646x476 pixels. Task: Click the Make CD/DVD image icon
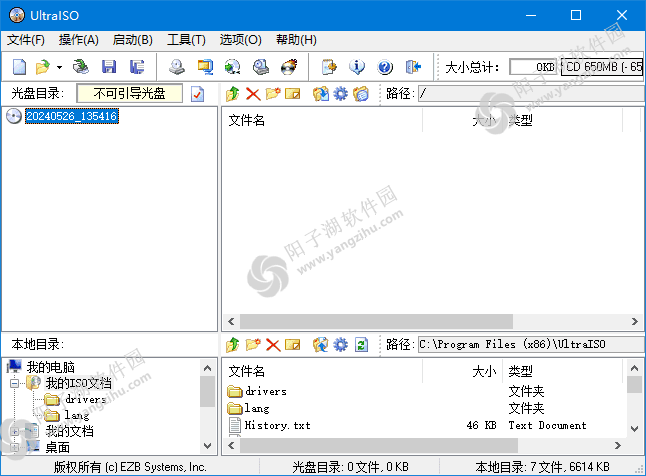point(177,67)
